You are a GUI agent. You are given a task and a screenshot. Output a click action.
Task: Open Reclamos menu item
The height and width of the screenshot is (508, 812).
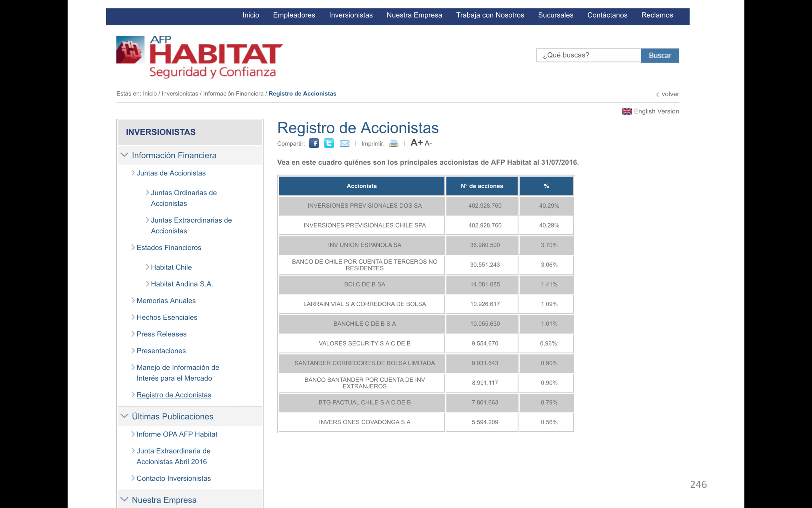coord(657,15)
